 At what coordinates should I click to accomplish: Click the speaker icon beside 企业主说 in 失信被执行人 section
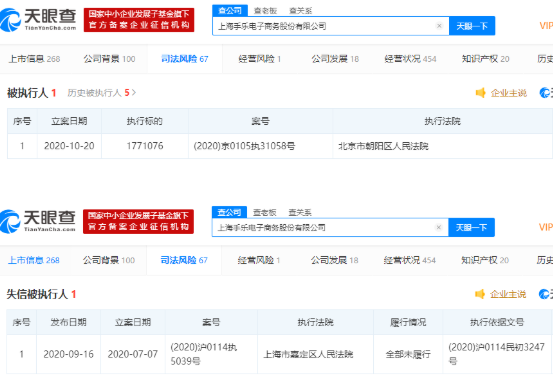click(480, 294)
